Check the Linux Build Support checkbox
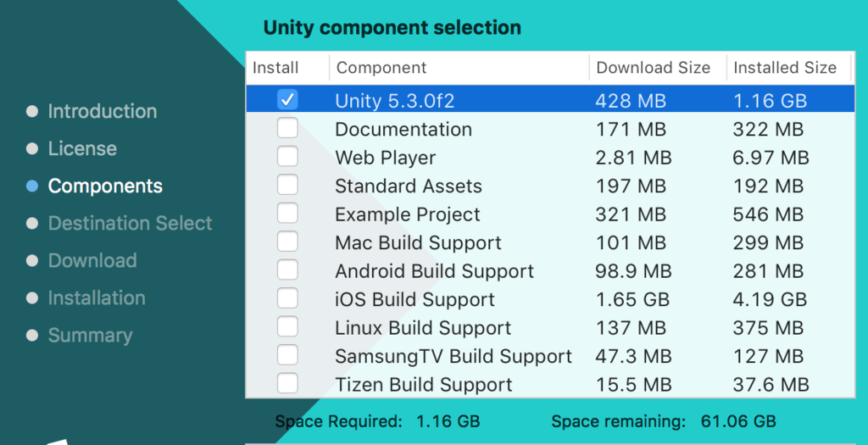The height and width of the screenshot is (445, 868). pyautogui.click(x=287, y=327)
